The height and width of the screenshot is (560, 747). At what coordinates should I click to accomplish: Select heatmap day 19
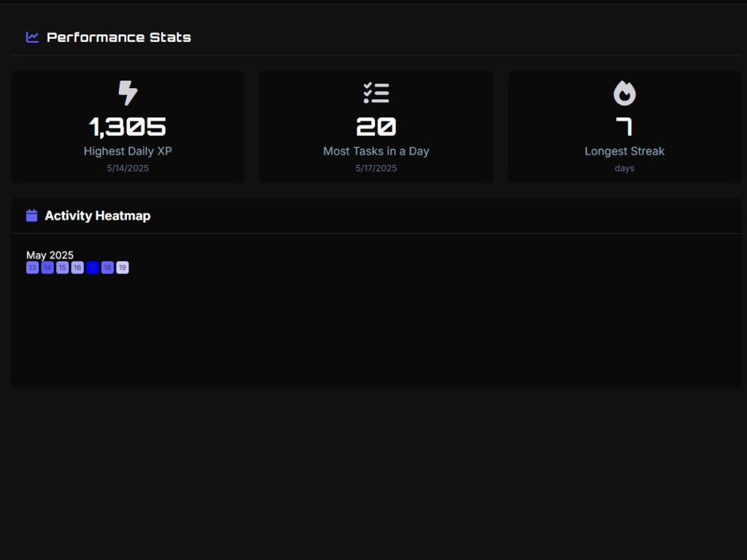coord(123,267)
